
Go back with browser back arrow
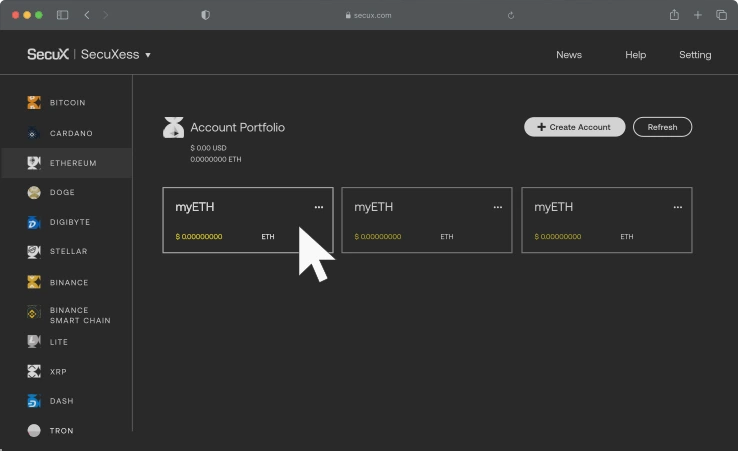click(87, 15)
